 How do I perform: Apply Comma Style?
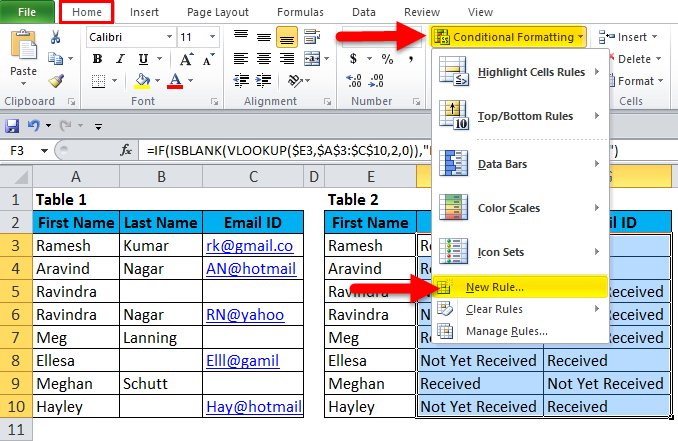point(410,59)
